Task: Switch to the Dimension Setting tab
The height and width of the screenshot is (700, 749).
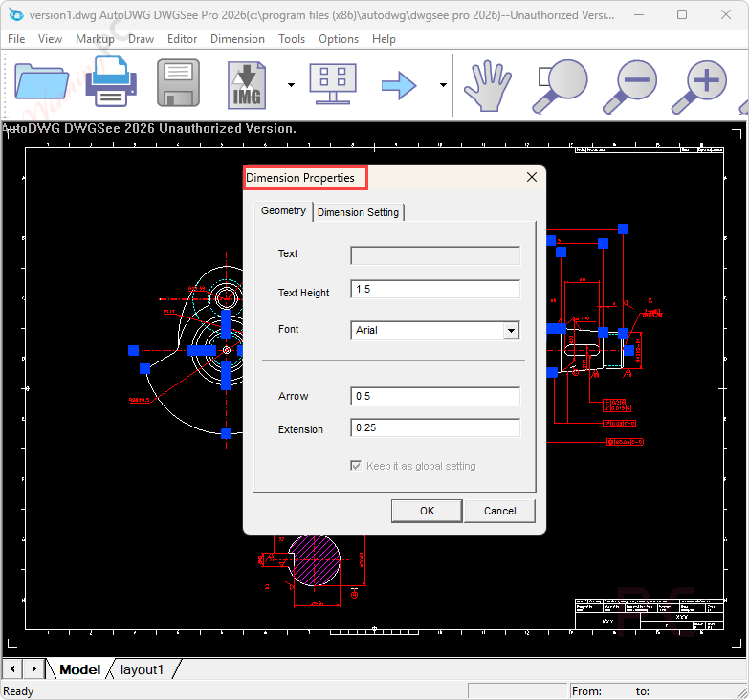Action: point(358,212)
